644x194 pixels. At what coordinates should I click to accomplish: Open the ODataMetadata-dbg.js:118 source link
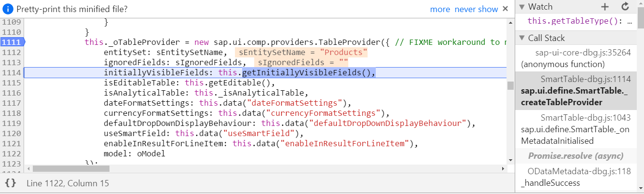pos(579,171)
